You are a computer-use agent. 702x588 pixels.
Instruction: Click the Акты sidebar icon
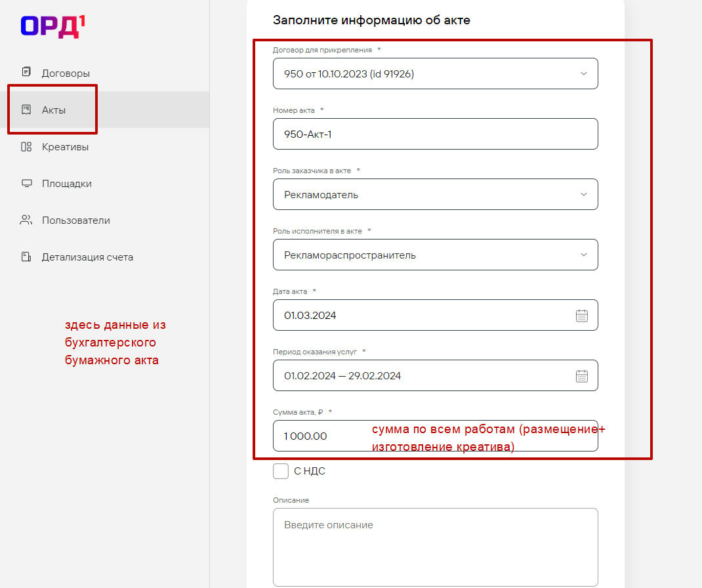click(26, 110)
